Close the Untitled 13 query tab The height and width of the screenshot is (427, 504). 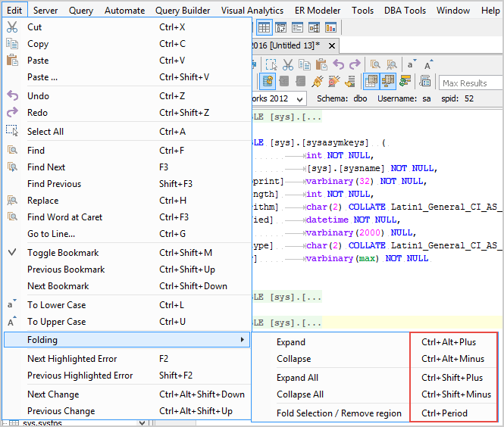[x=332, y=46]
